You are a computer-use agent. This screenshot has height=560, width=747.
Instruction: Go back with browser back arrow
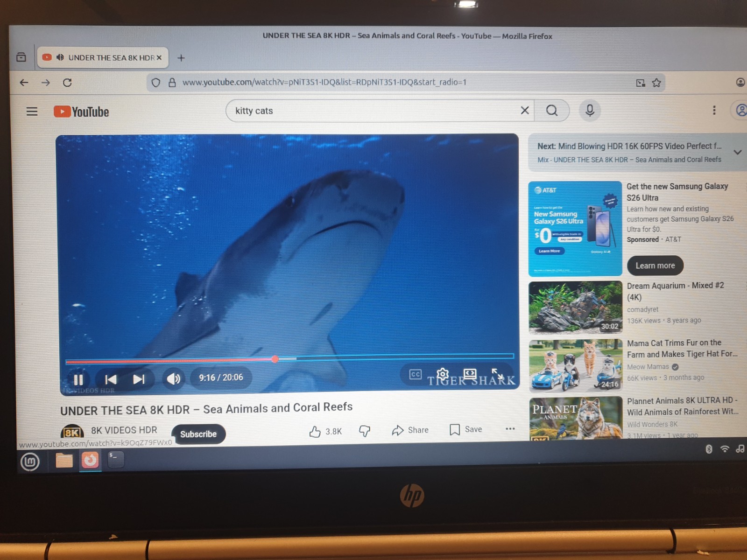click(24, 83)
